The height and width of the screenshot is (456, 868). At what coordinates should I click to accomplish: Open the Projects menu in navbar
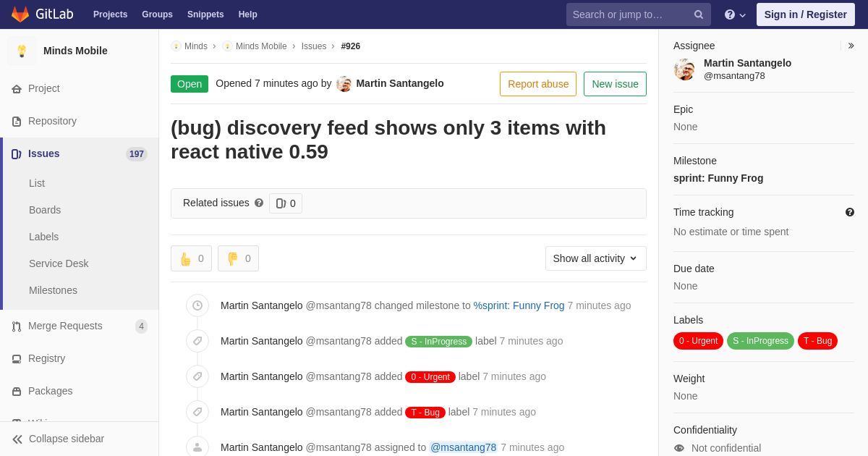[110, 14]
